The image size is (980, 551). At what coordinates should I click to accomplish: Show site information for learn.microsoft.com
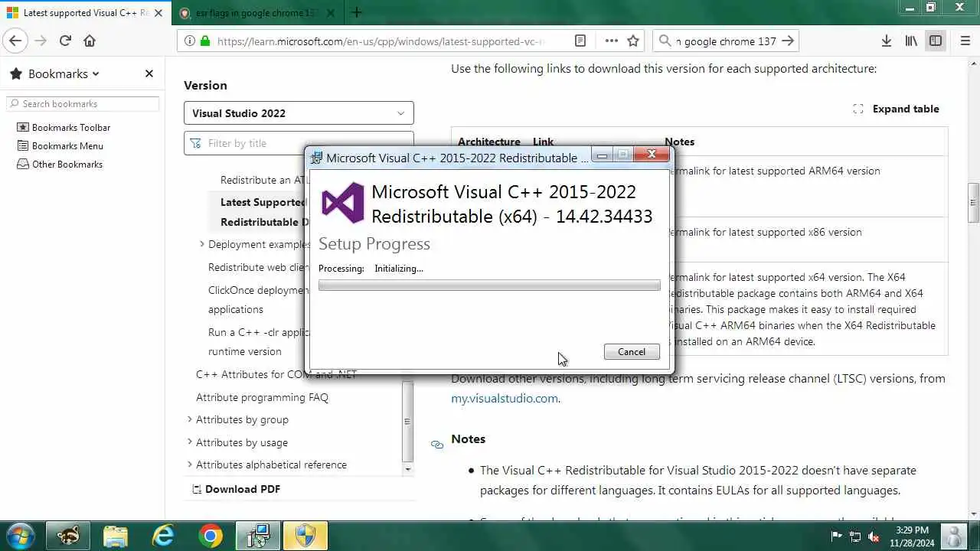[191, 41]
